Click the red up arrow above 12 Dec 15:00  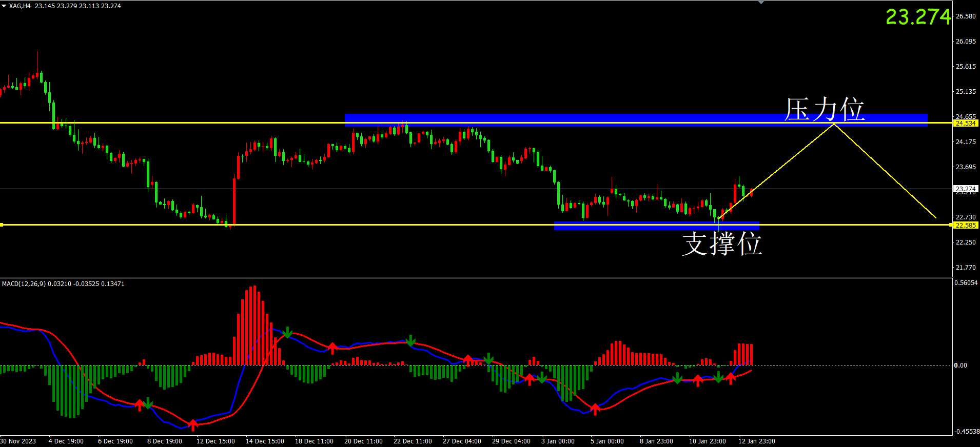(193, 424)
